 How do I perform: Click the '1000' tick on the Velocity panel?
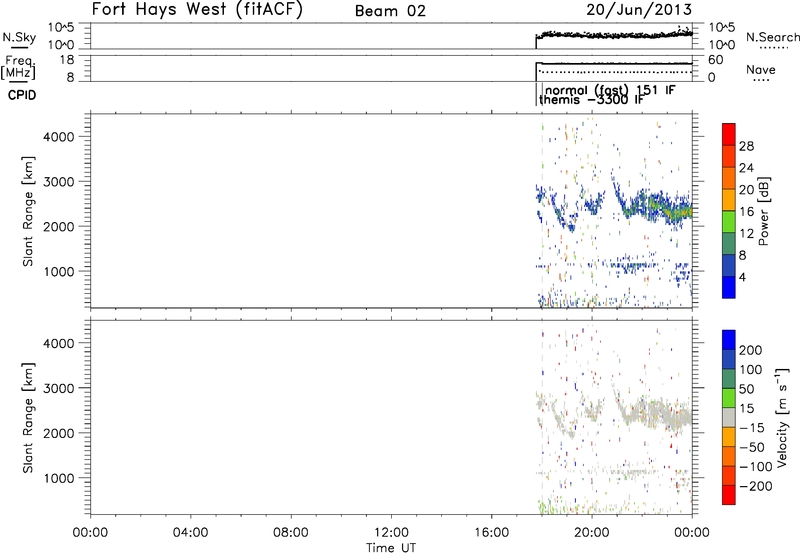coord(59,478)
